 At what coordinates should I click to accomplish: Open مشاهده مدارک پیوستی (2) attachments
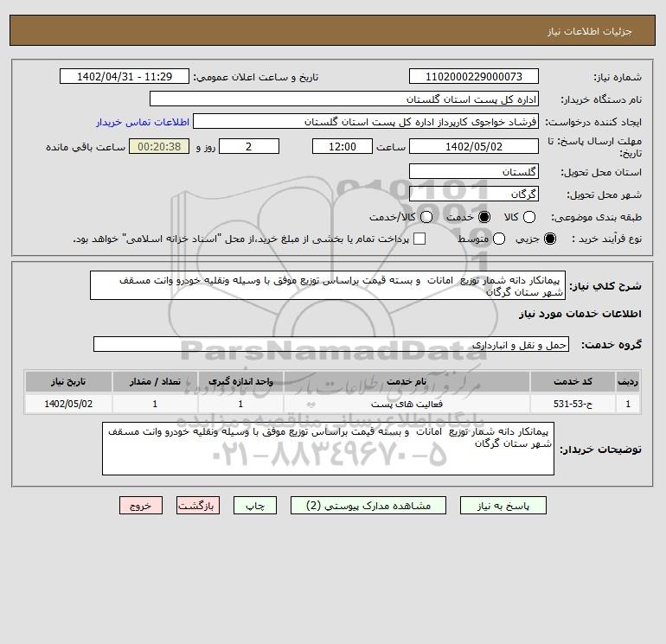coord(368,506)
